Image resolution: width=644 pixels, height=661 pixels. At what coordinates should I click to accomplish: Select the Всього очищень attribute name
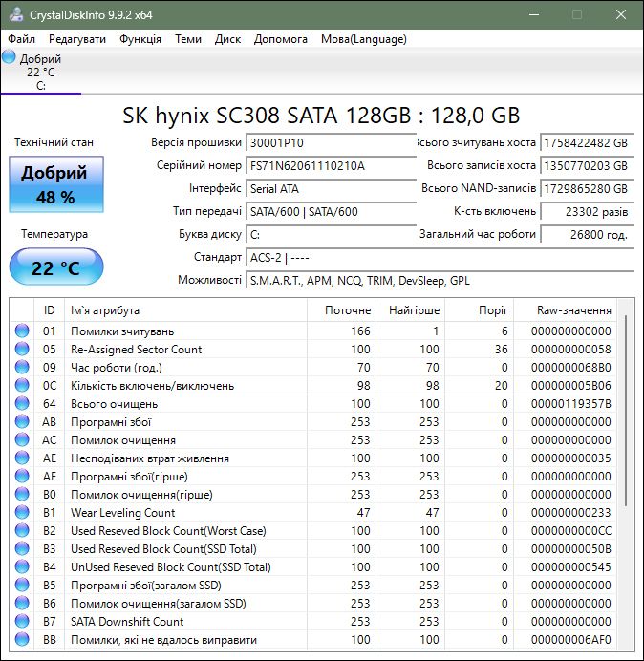pyautogui.click(x=115, y=404)
